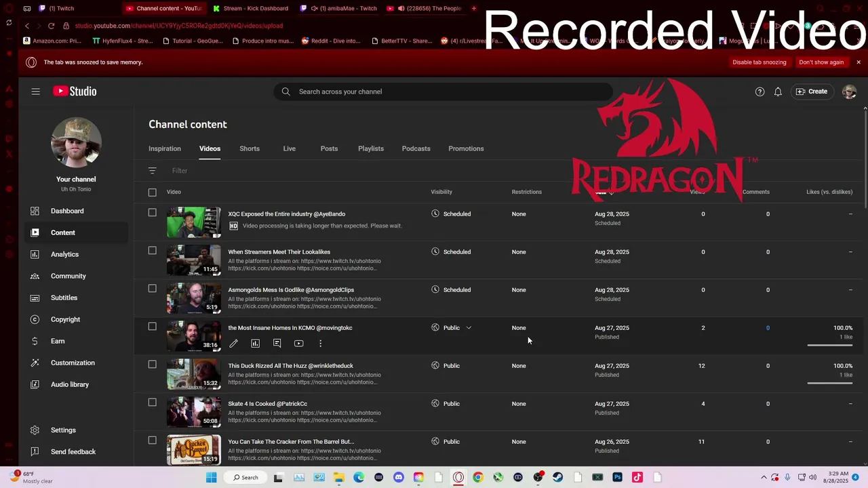Viewport: 868px width, 488px height.
Task: Open Discord from the taskbar
Action: [x=399, y=477]
